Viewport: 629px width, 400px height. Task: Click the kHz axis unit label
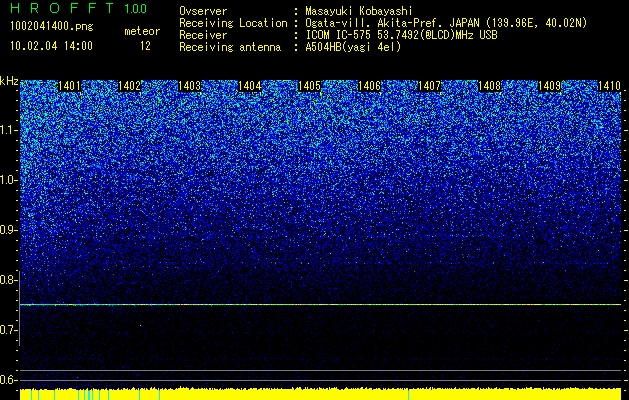point(9,81)
